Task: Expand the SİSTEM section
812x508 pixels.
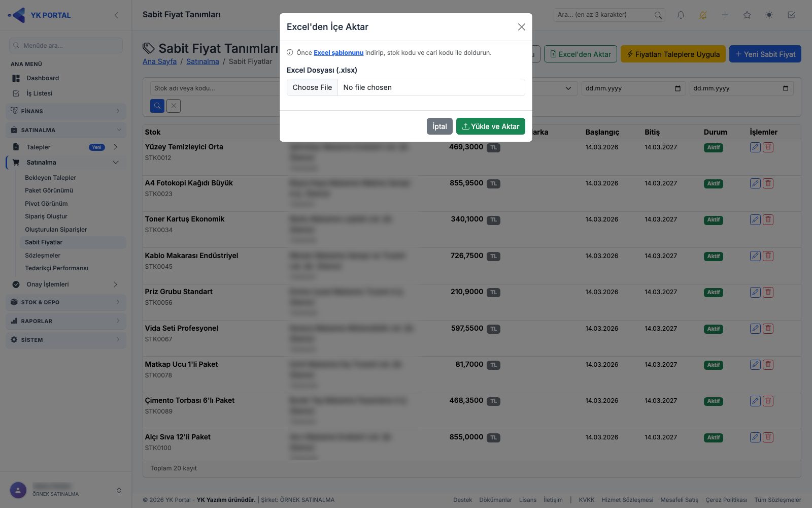Action: click(66, 340)
